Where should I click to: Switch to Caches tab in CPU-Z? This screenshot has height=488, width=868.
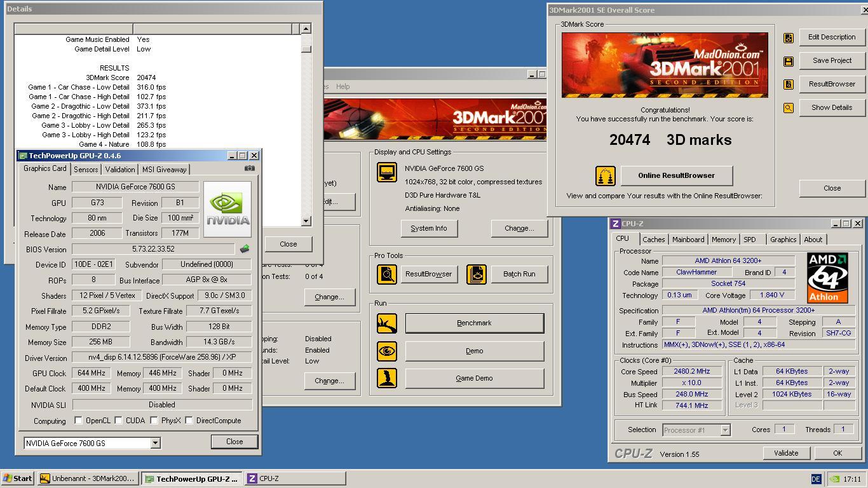click(x=653, y=240)
